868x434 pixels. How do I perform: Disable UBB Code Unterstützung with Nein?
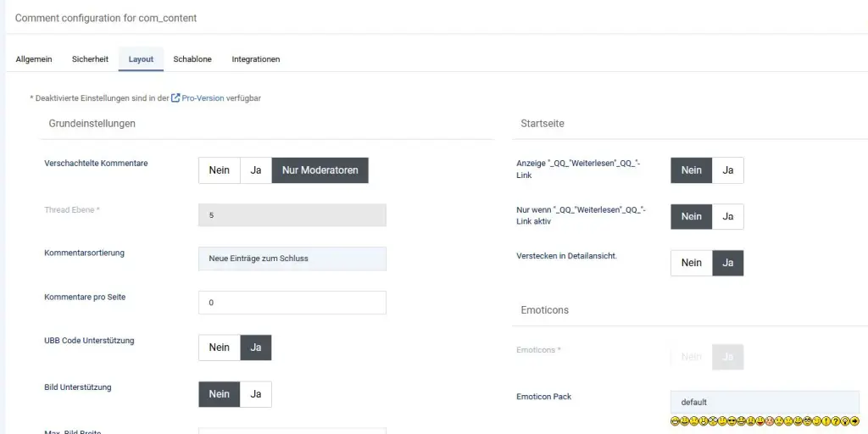(x=220, y=348)
